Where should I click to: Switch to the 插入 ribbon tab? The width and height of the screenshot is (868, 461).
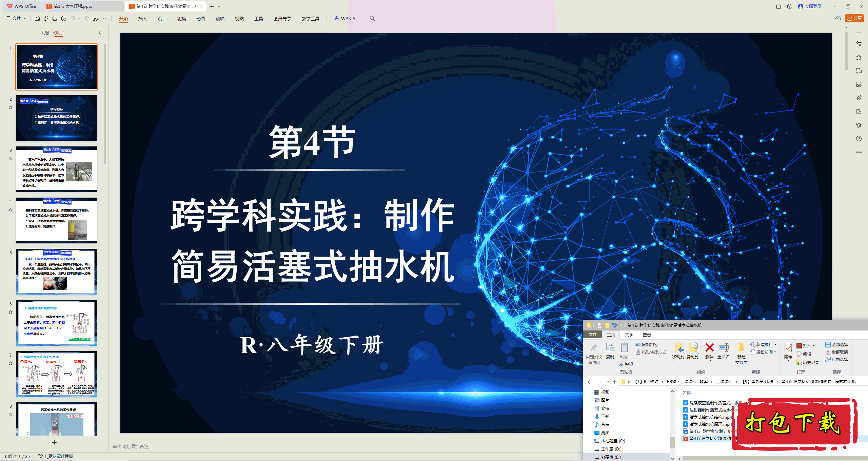click(143, 19)
